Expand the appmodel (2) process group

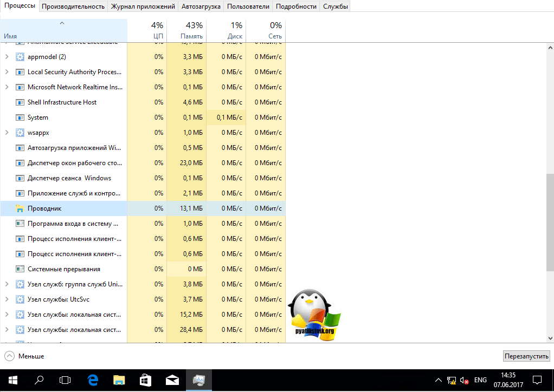(7, 57)
